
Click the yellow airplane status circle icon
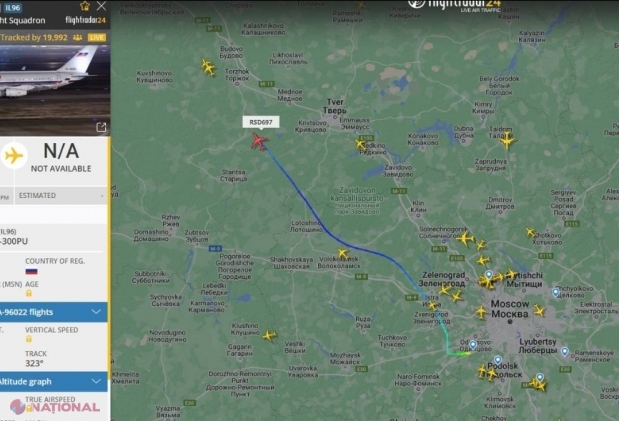(14, 155)
